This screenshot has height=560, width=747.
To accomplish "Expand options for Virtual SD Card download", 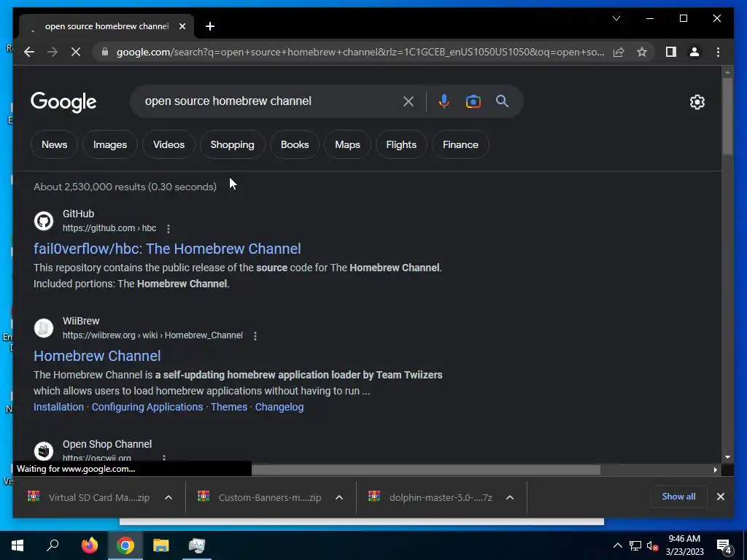I will [169, 497].
